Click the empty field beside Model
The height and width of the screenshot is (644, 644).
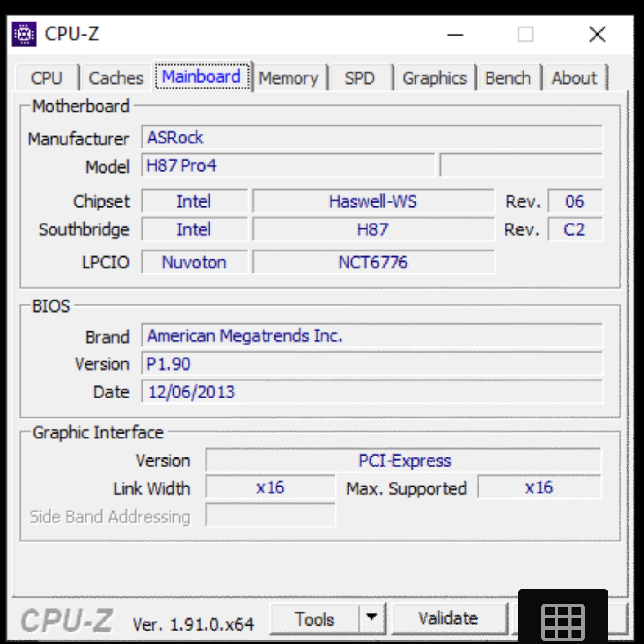point(521,165)
